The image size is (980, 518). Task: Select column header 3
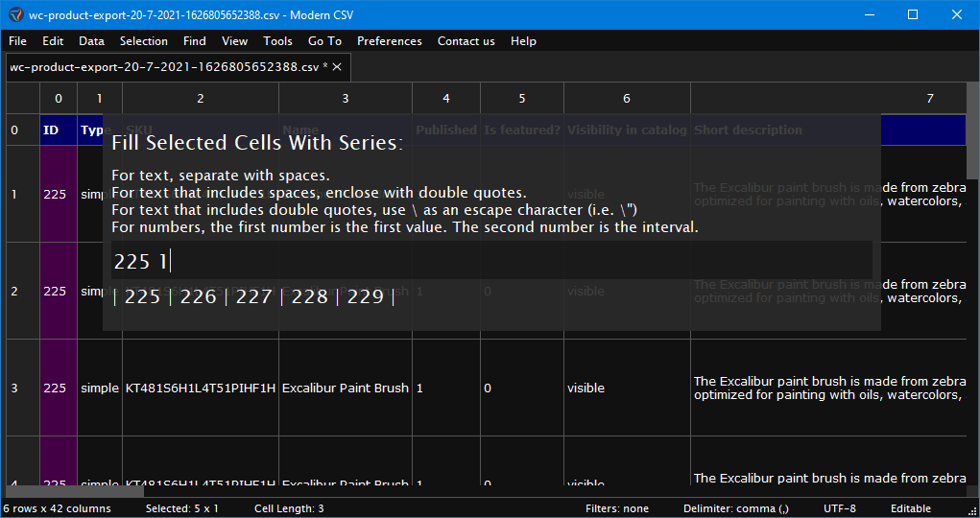click(346, 98)
